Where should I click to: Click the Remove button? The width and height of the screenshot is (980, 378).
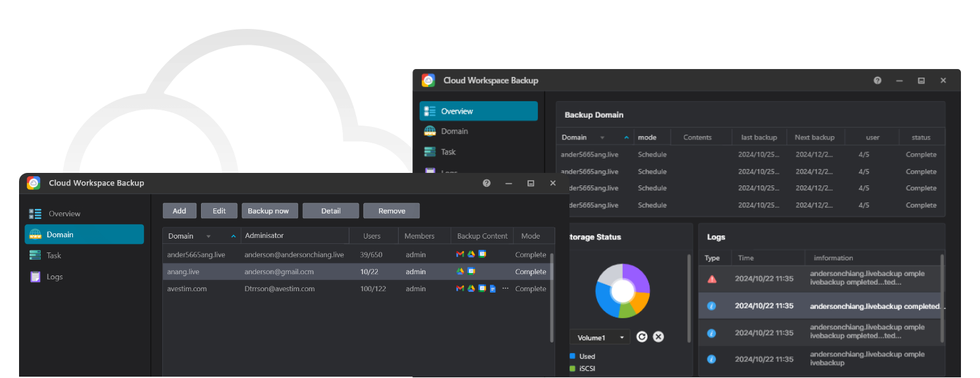(x=391, y=211)
